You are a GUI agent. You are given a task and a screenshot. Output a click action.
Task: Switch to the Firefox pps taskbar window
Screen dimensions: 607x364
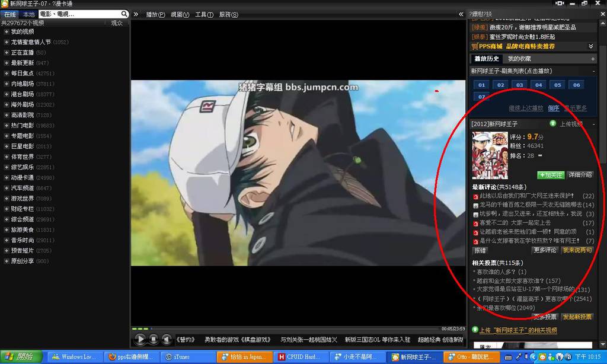pyautogui.click(x=131, y=357)
